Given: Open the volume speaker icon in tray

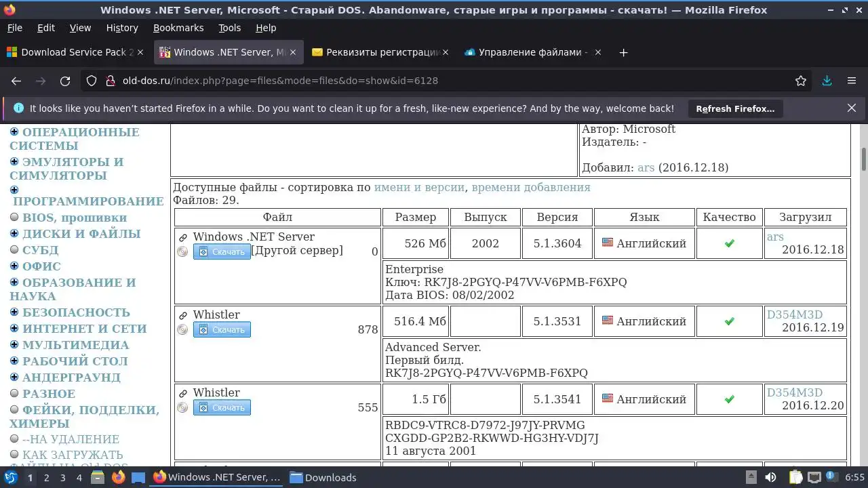Looking at the screenshot, I should pyautogui.click(x=772, y=477).
